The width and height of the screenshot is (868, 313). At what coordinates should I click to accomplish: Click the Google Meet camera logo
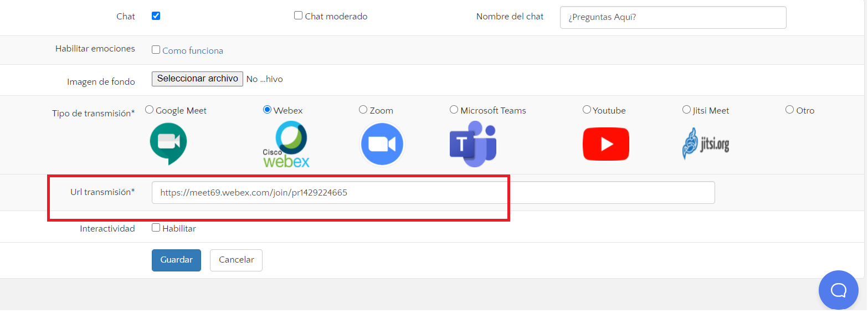[x=168, y=144]
